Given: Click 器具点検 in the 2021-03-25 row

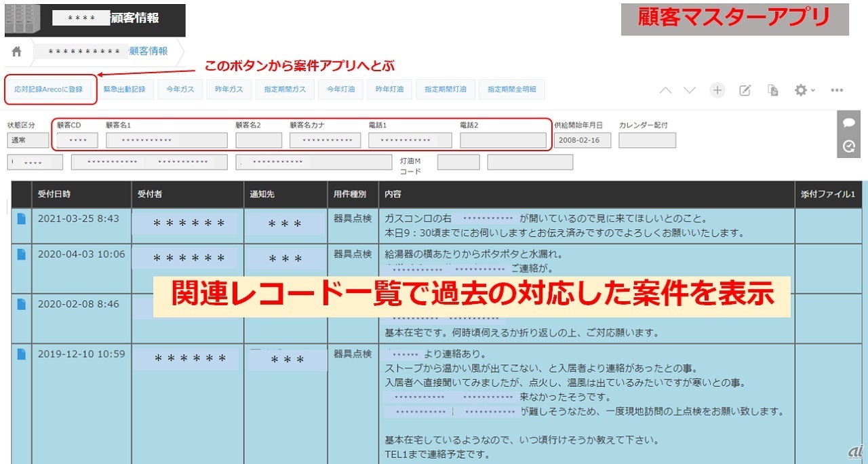Looking at the screenshot, I should pos(353,218).
